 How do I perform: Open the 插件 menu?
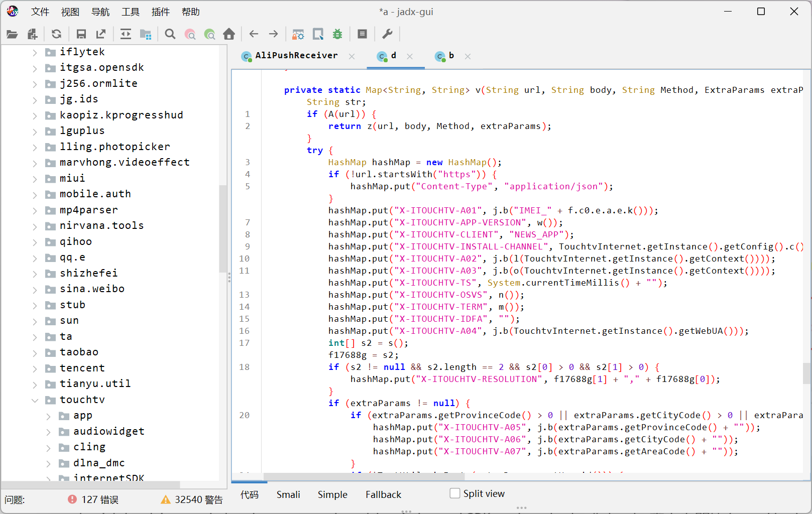(x=161, y=12)
